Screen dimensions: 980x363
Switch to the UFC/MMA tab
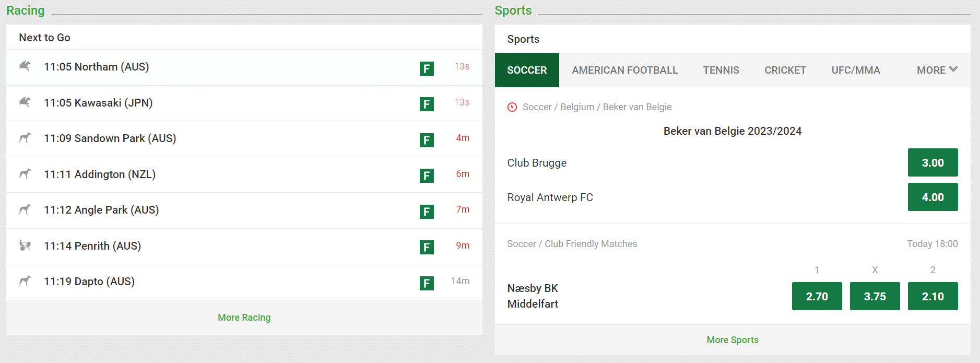(855, 69)
